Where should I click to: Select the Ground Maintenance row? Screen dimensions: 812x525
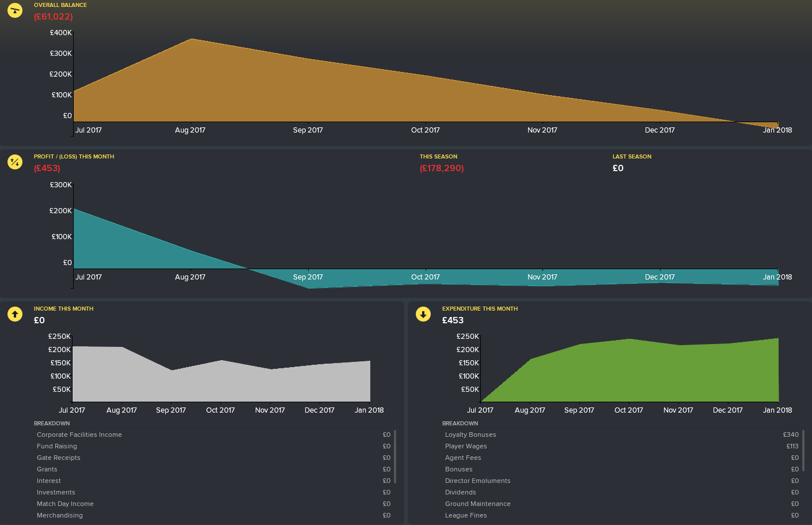[622, 504]
